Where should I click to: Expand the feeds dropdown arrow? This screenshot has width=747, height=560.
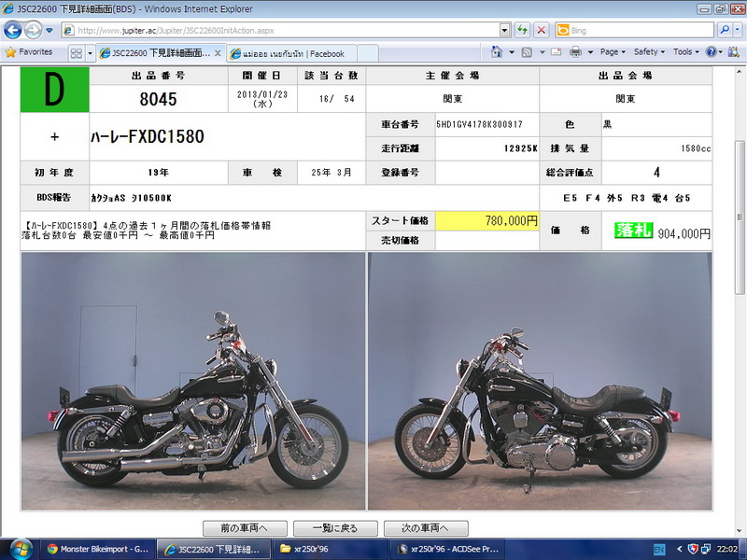click(542, 52)
